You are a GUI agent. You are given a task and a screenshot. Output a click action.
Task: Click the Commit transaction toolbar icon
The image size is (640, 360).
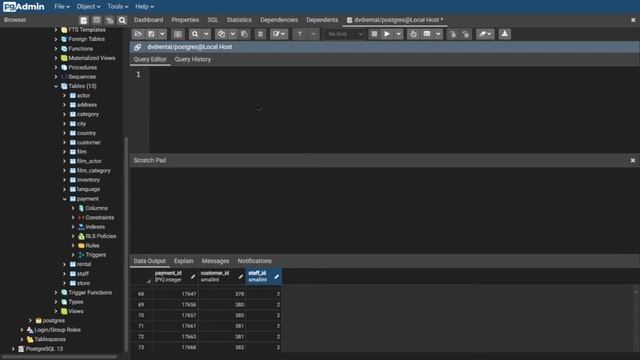[x=452, y=34]
